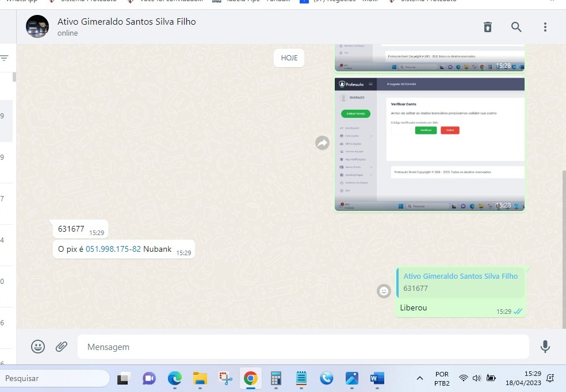Record a voice message with microphone
566x392 pixels.
545,347
